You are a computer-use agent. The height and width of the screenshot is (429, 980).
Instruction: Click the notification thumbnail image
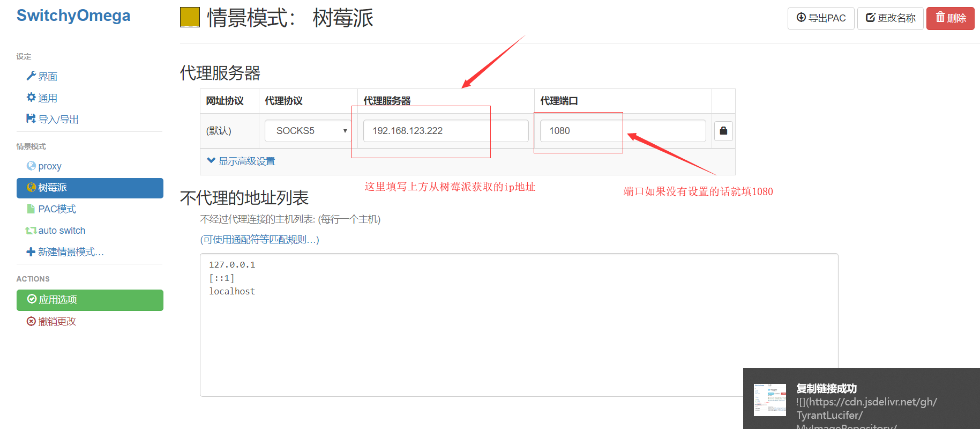pos(770,400)
